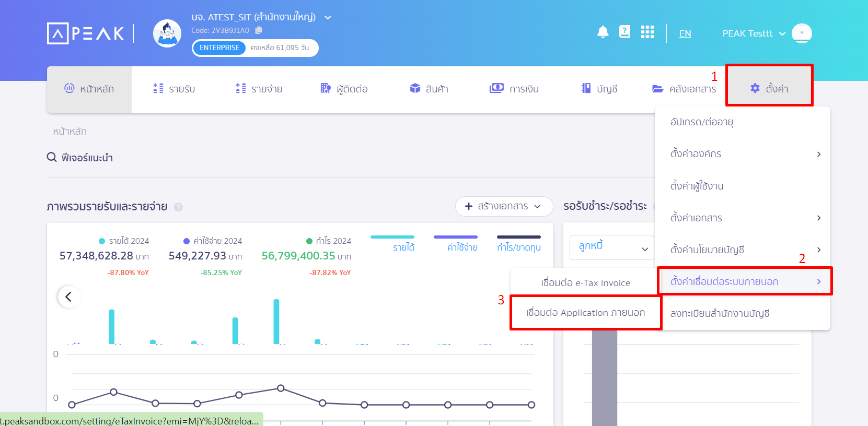Open the สินค้า products menu
Screen dimensions: 868x426
pyautogui.click(x=429, y=89)
